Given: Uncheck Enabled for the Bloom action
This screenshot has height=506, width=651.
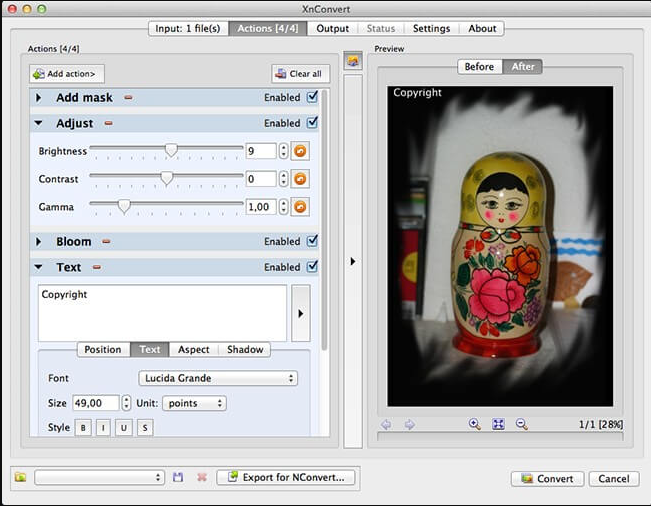Looking at the screenshot, I should [312, 241].
